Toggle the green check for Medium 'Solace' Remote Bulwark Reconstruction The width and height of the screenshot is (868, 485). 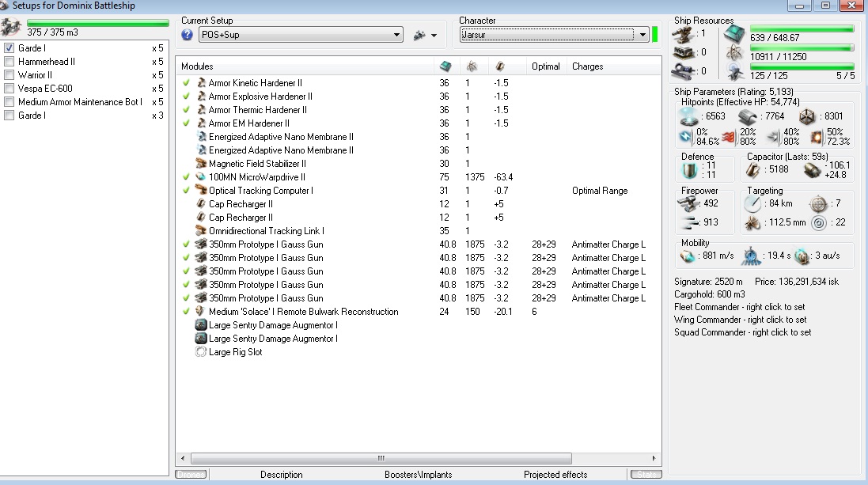click(186, 312)
